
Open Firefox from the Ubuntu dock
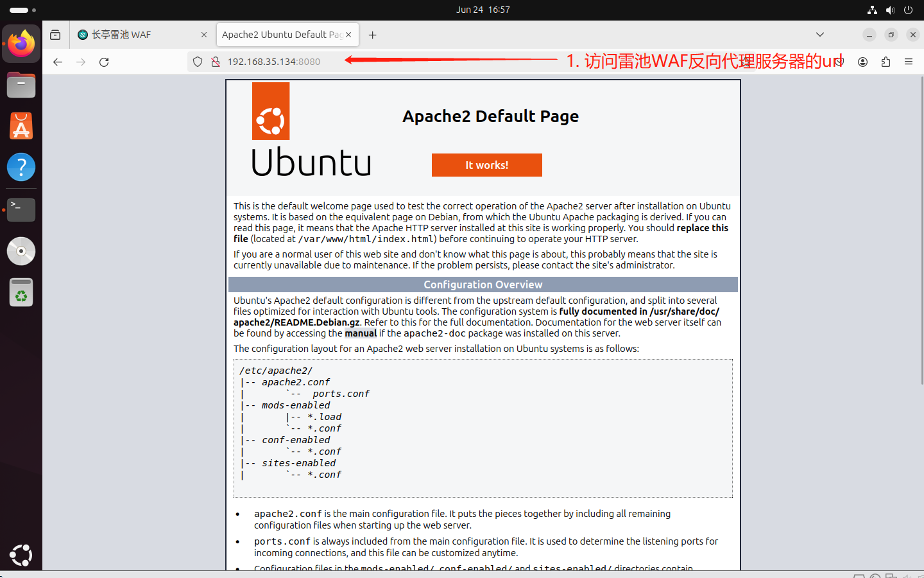tap(21, 44)
